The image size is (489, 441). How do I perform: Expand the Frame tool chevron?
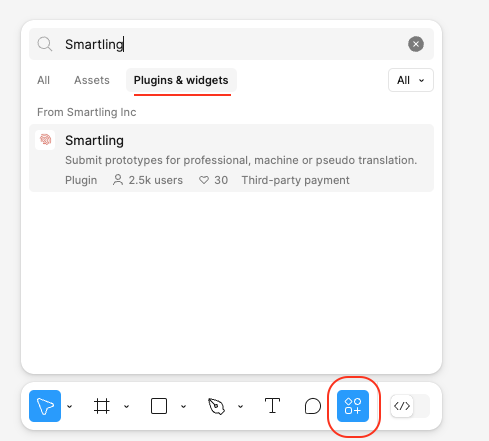click(127, 406)
